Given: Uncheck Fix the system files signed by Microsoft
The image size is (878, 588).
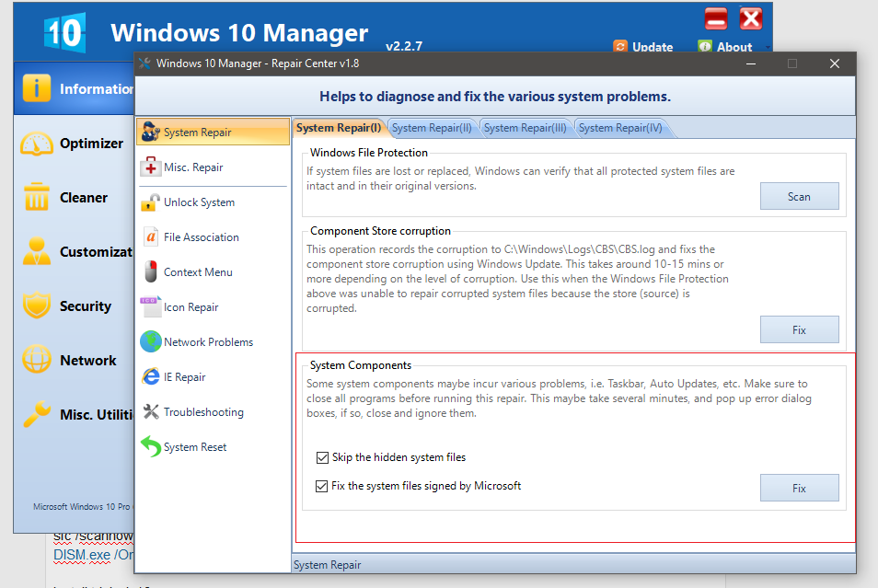Looking at the screenshot, I should [x=321, y=486].
